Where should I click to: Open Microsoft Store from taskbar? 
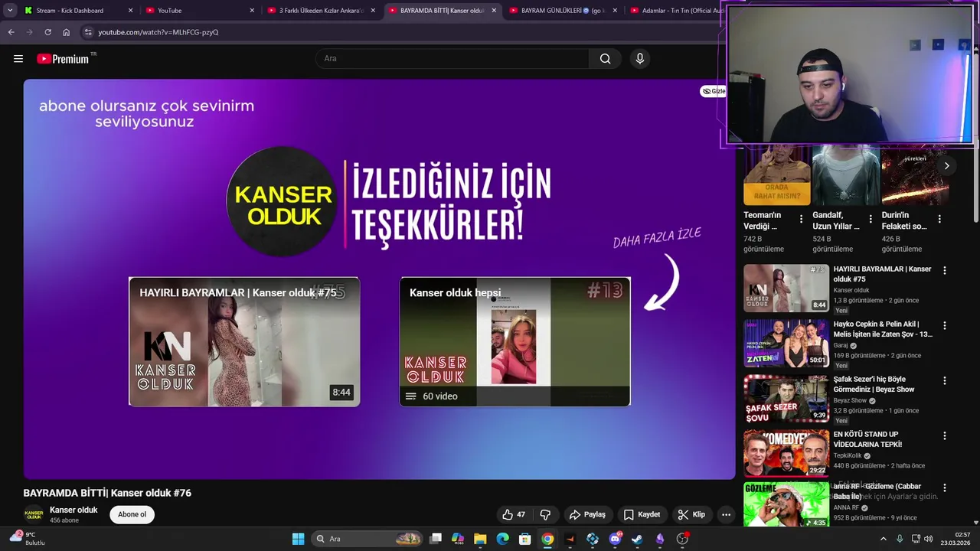[525, 539]
